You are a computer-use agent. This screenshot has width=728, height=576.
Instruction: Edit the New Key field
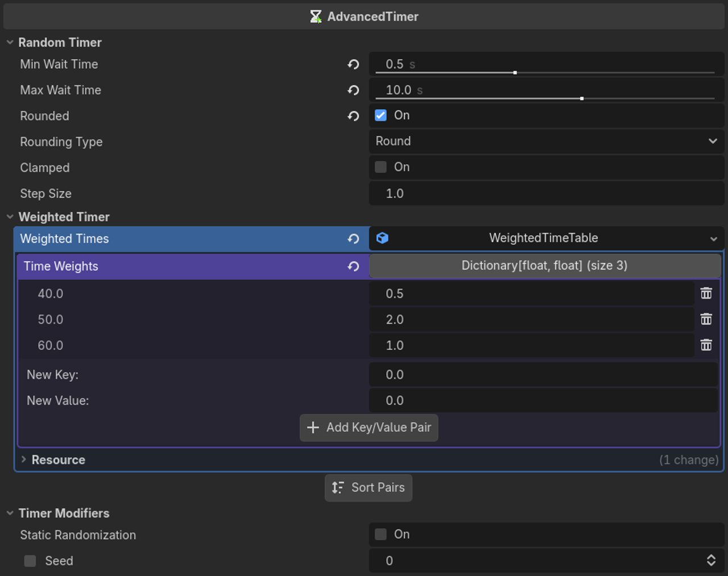(x=544, y=375)
